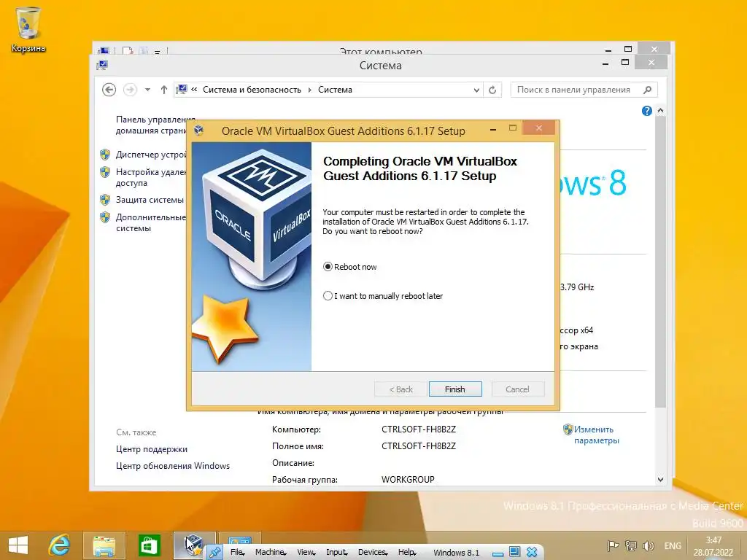This screenshot has height=560, width=747.
Task: Open Action Center flag tray icon
Action: pos(613,545)
